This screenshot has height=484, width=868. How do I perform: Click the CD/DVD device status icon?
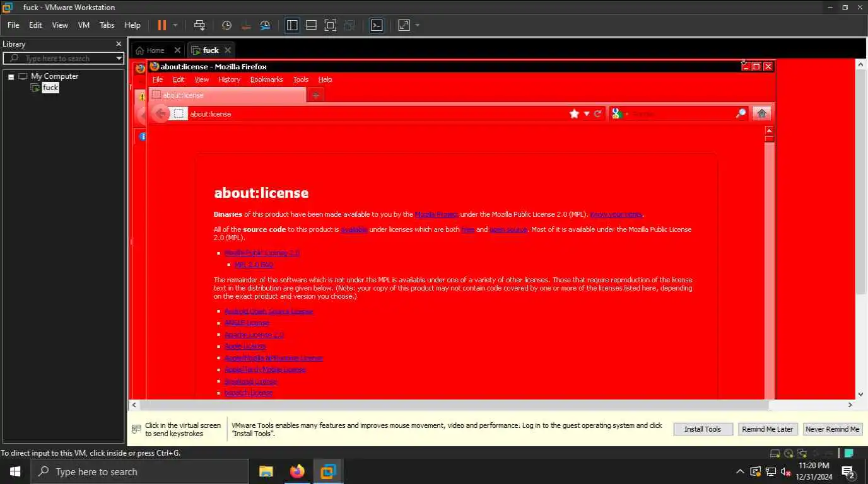point(789,453)
